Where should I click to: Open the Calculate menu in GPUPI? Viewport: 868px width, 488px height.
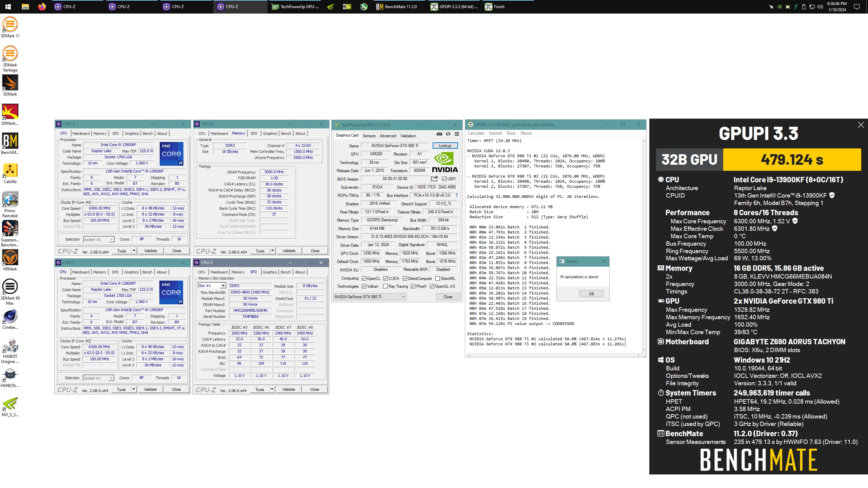pos(476,133)
